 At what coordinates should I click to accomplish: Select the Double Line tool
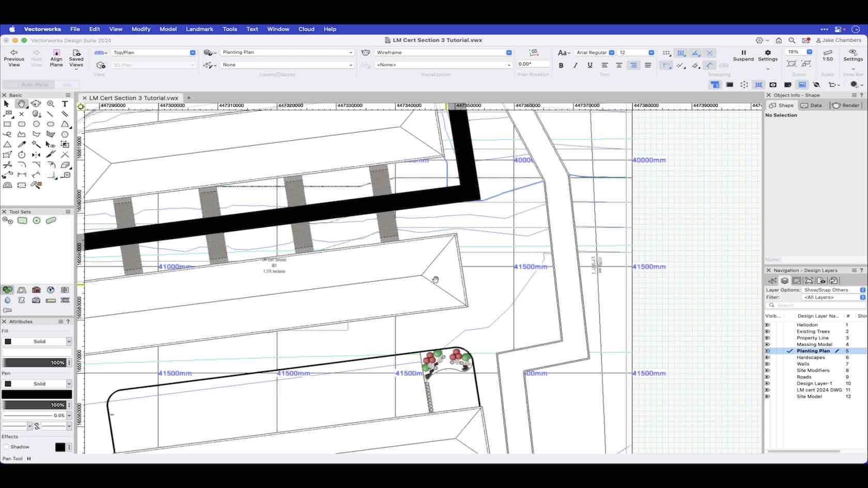click(65, 114)
